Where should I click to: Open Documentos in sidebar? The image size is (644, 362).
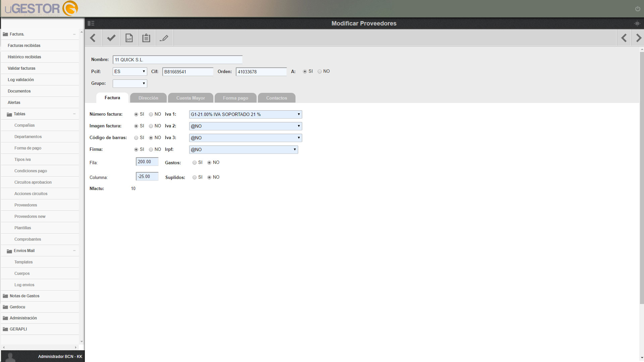click(x=40, y=91)
